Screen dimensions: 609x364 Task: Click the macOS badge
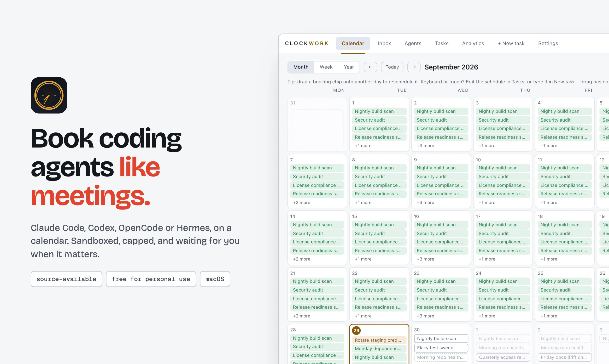pyautogui.click(x=215, y=279)
